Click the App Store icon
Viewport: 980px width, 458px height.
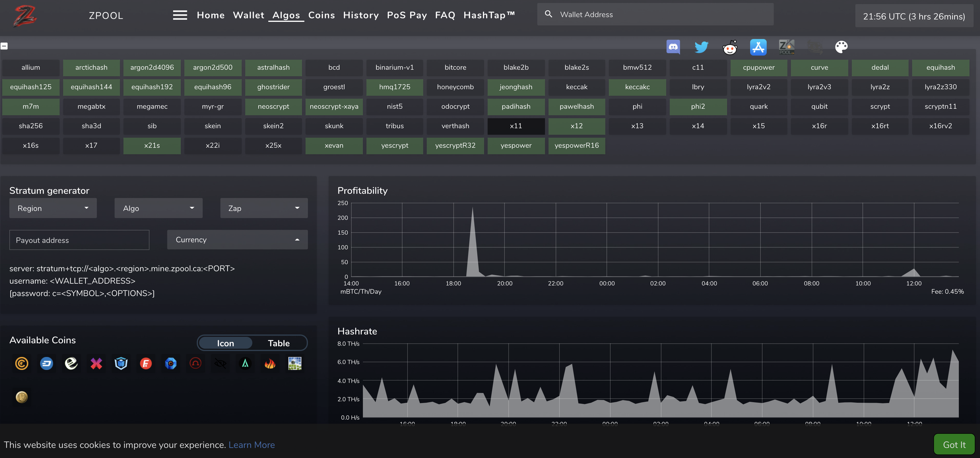pyautogui.click(x=758, y=48)
